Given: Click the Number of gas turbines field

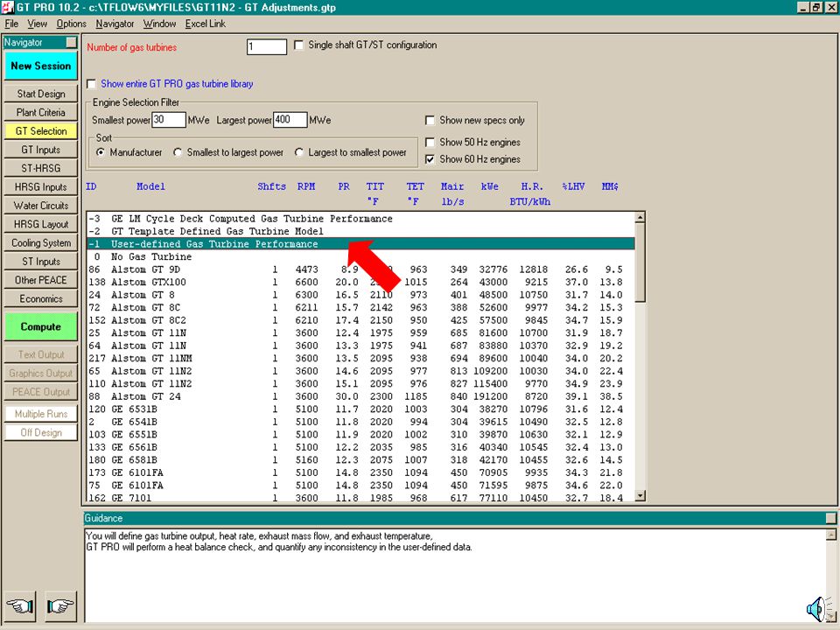Looking at the screenshot, I should click(x=267, y=46).
